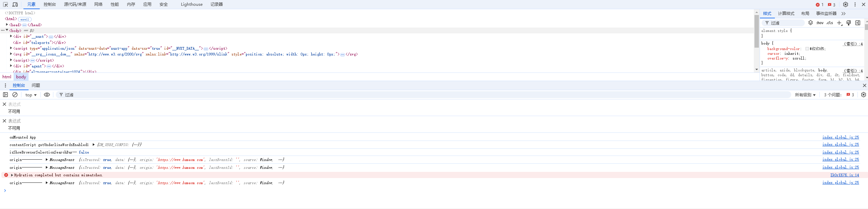Open the ZkOrXK7K.js:14 source link

point(844,175)
